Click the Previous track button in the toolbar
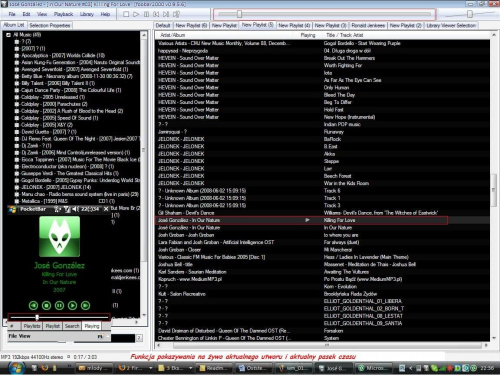The width and height of the screenshot is (500, 375). 156,14
